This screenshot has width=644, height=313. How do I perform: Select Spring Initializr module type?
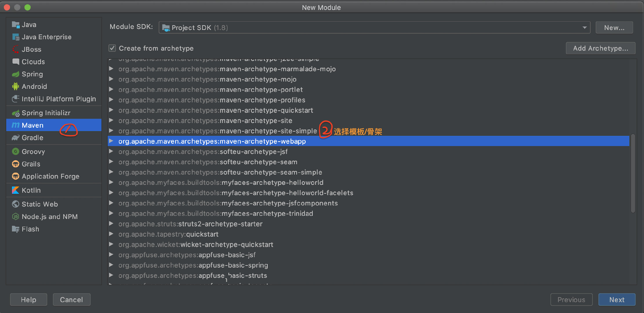(46, 113)
